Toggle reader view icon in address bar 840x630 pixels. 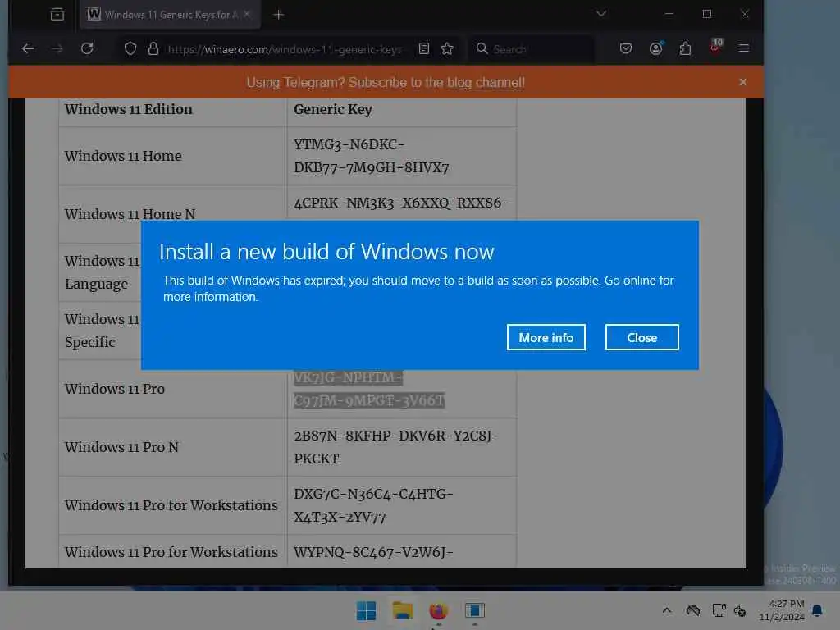(424, 48)
